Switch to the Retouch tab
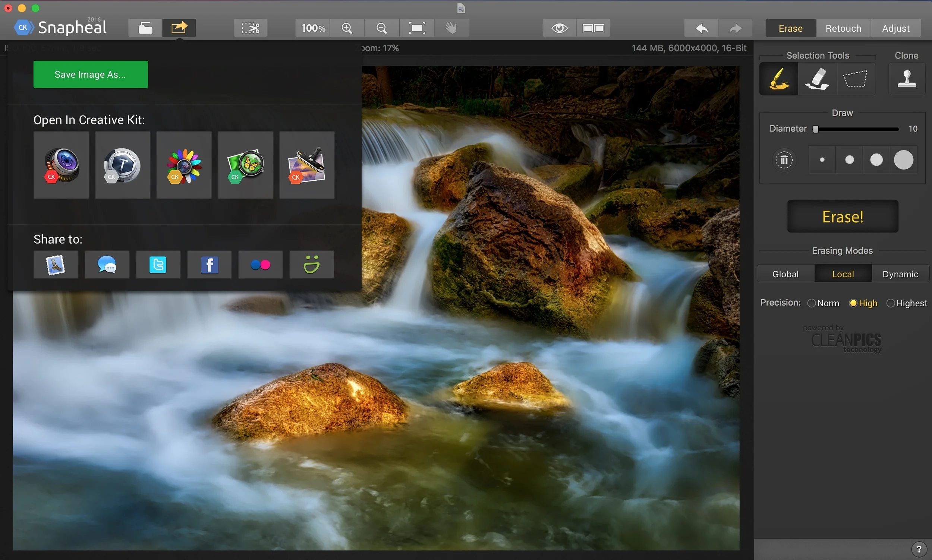This screenshot has width=932, height=560. tap(843, 28)
